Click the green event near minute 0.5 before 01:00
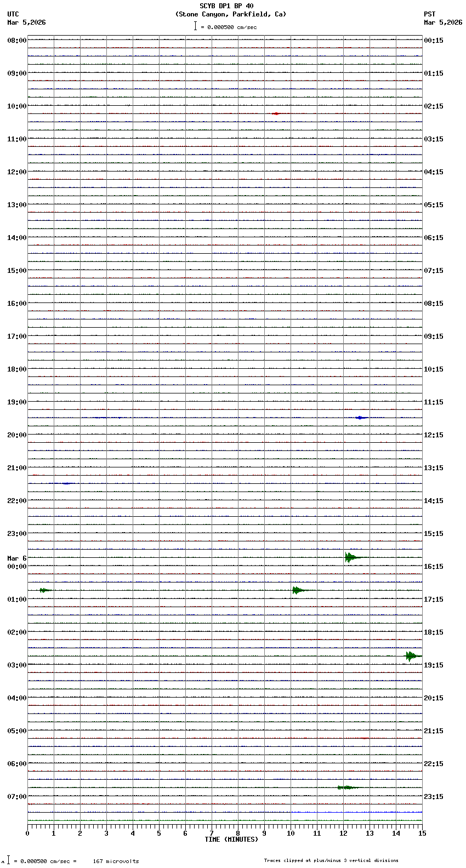 point(45,590)
